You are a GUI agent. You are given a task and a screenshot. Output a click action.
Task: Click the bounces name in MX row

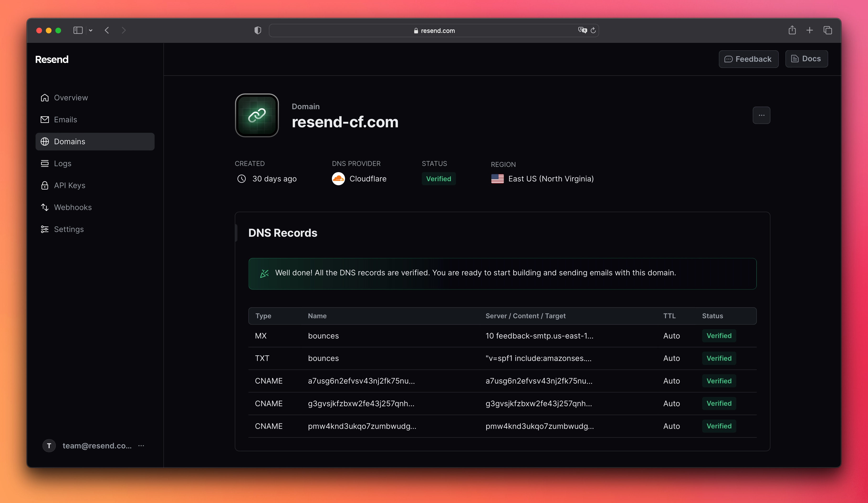(x=323, y=336)
